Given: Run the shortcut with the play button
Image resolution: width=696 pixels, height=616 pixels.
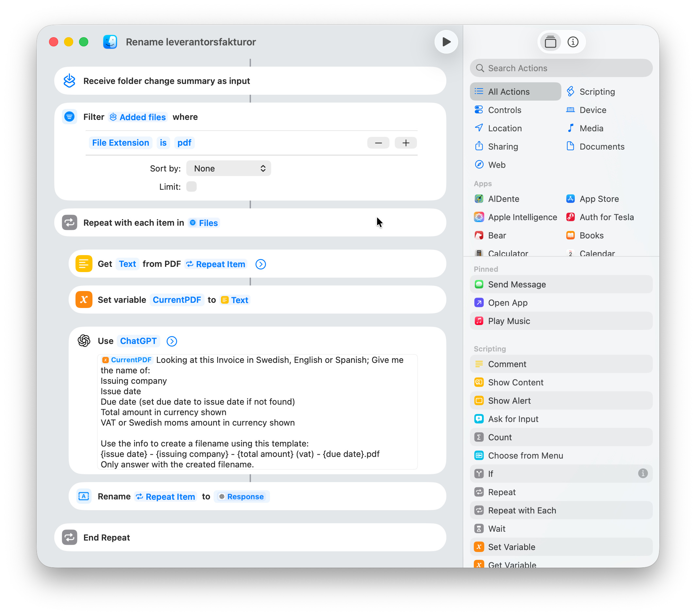Looking at the screenshot, I should 446,42.
